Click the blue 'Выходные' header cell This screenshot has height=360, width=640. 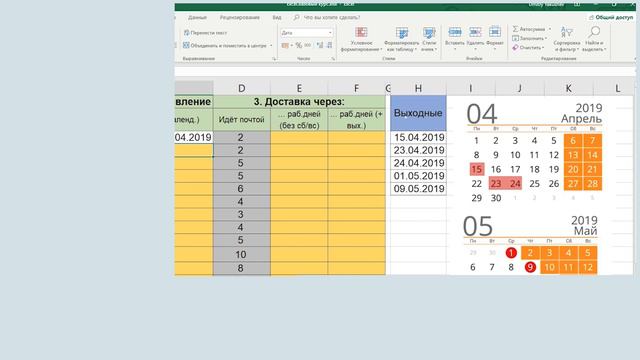(x=418, y=113)
